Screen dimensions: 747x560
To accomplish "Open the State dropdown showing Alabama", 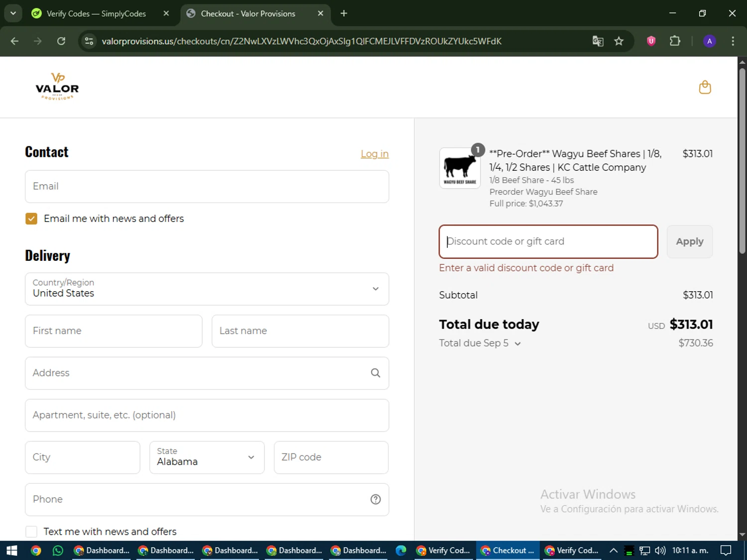I will click(x=207, y=457).
